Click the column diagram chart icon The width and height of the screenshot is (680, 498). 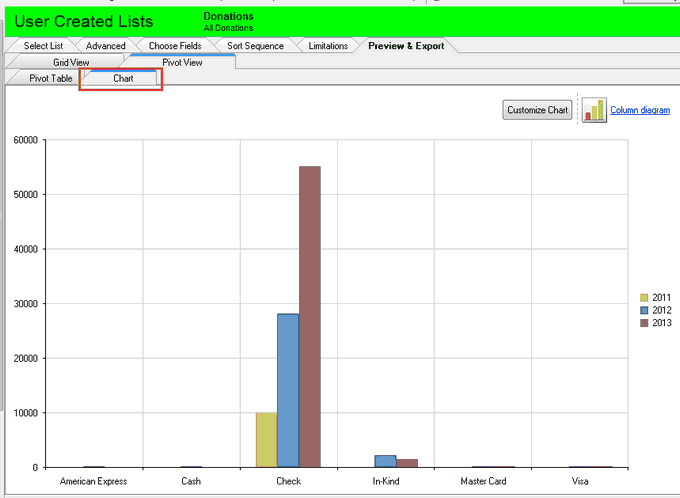coord(594,110)
